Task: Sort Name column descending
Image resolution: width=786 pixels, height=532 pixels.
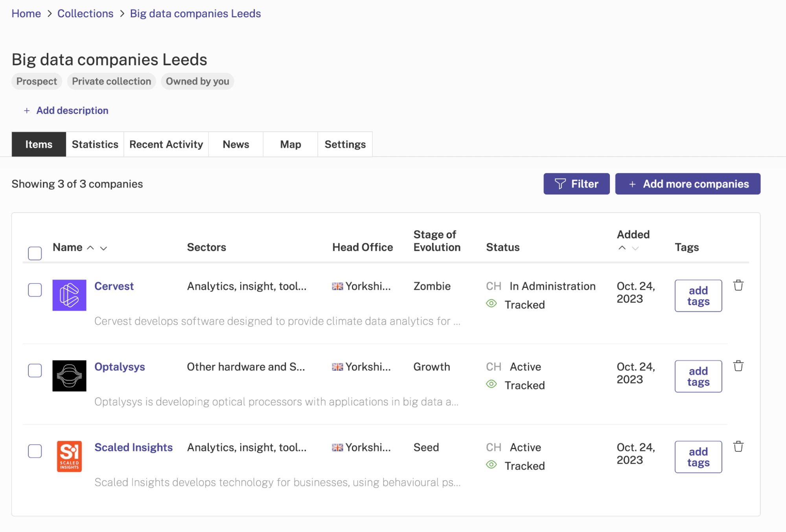Action: [103, 248]
